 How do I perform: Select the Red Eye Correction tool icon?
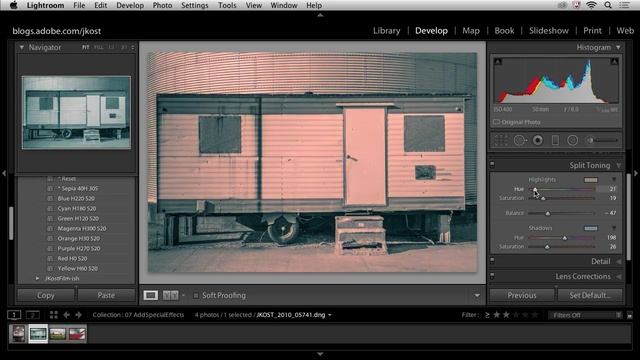pyautogui.click(x=538, y=140)
